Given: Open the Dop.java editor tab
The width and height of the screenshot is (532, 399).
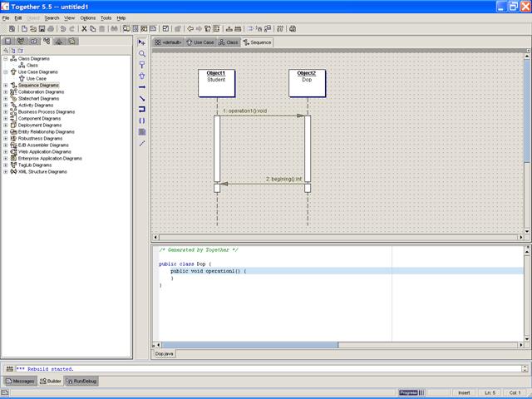Looking at the screenshot, I should pyautogui.click(x=165, y=353).
